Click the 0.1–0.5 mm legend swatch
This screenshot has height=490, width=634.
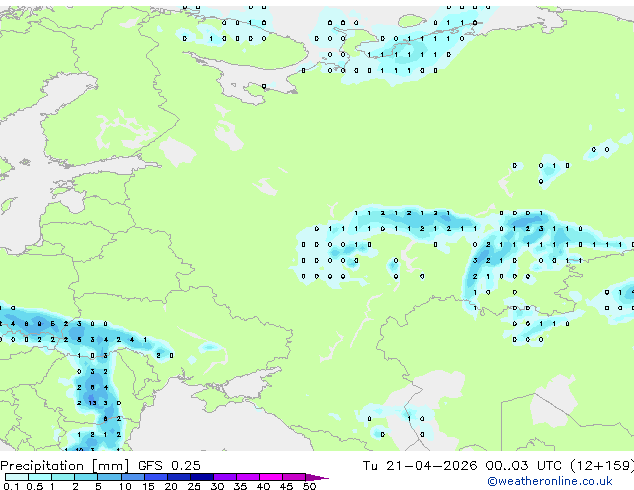(x=17, y=477)
